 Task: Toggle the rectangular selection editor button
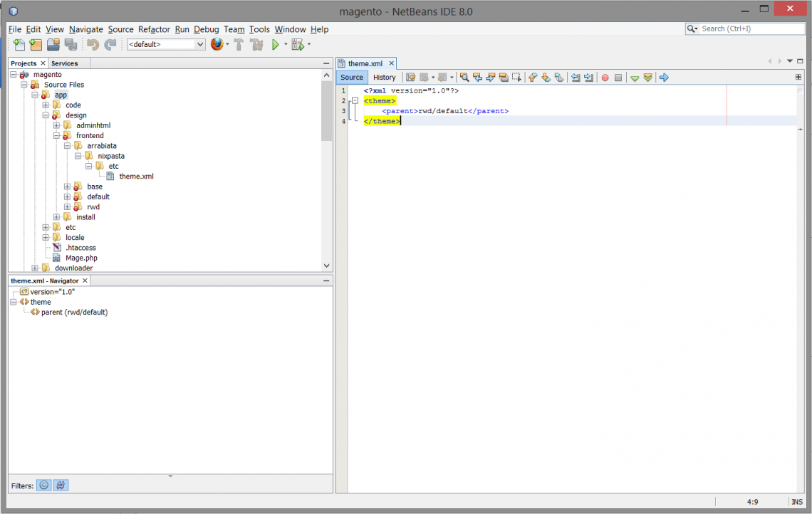pos(516,78)
